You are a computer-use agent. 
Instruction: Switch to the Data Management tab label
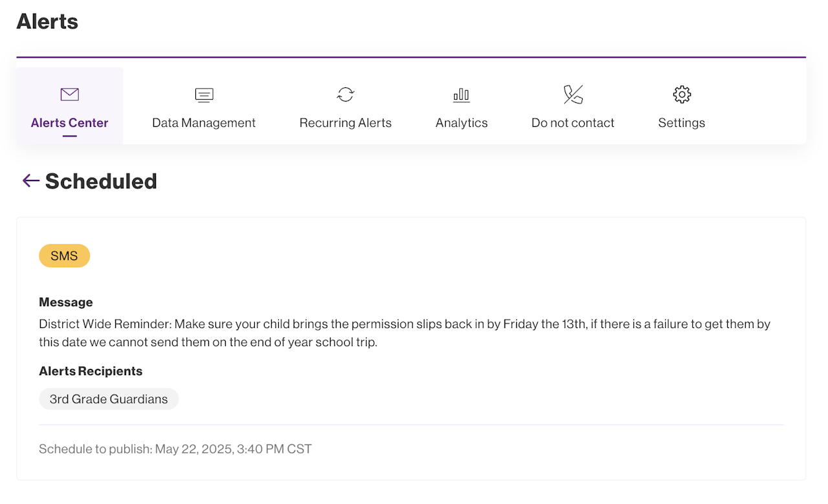(204, 123)
